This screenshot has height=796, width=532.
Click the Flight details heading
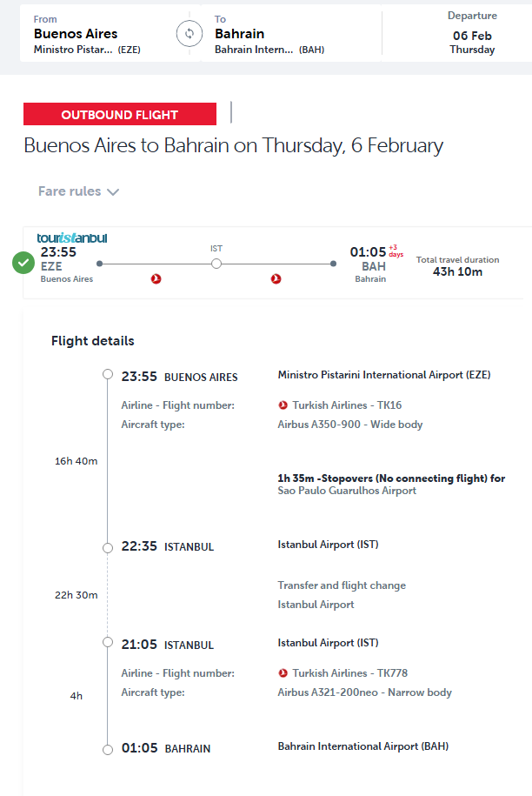coord(93,341)
